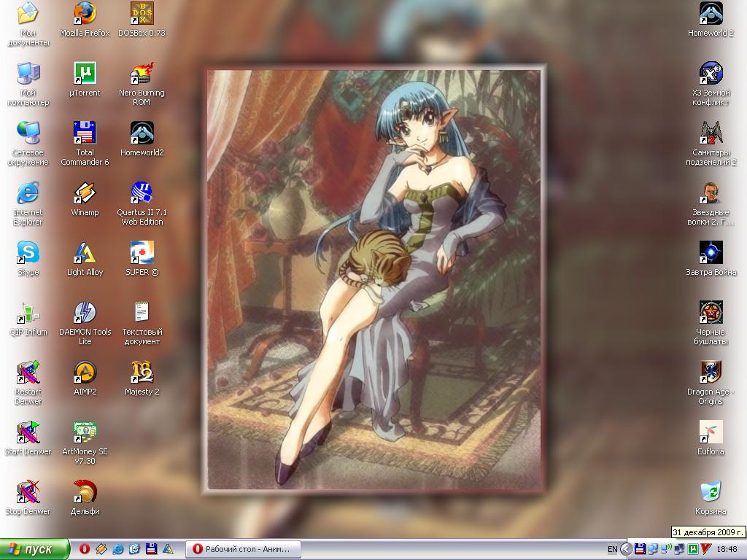Select the DOSBox 0.73 desktop shortcut
The height and width of the screenshot is (560, 747).
tap(142, 20)
